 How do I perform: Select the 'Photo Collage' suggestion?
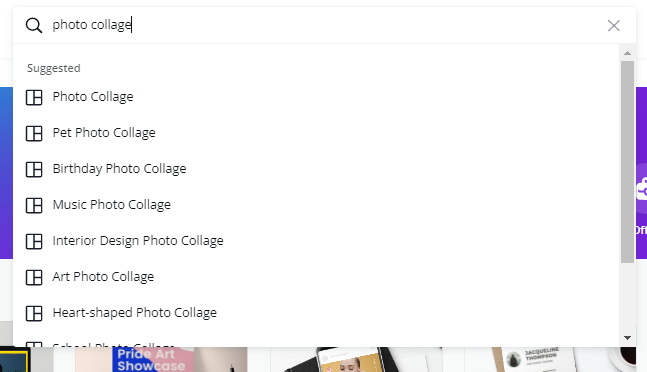(x=316, y=97)
